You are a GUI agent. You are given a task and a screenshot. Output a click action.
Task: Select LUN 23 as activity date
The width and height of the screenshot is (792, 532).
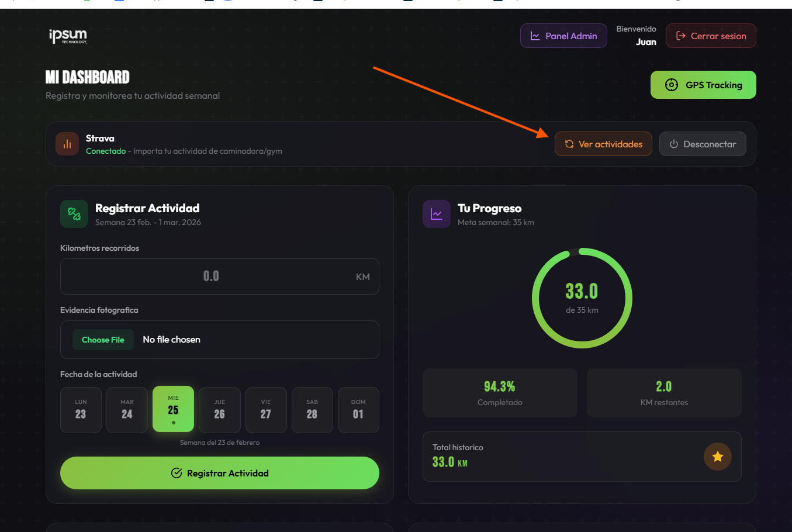coord(81,409)
